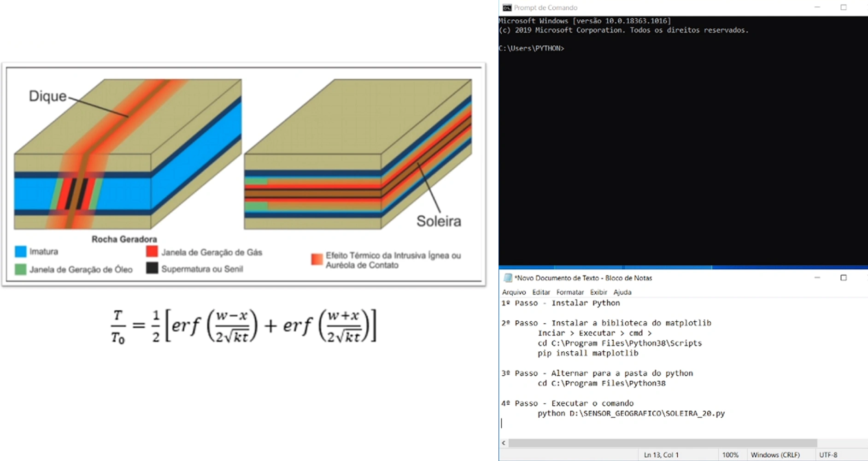The image size is (868, 461).
Task: Open the Formatar menu
Action: 570,292
